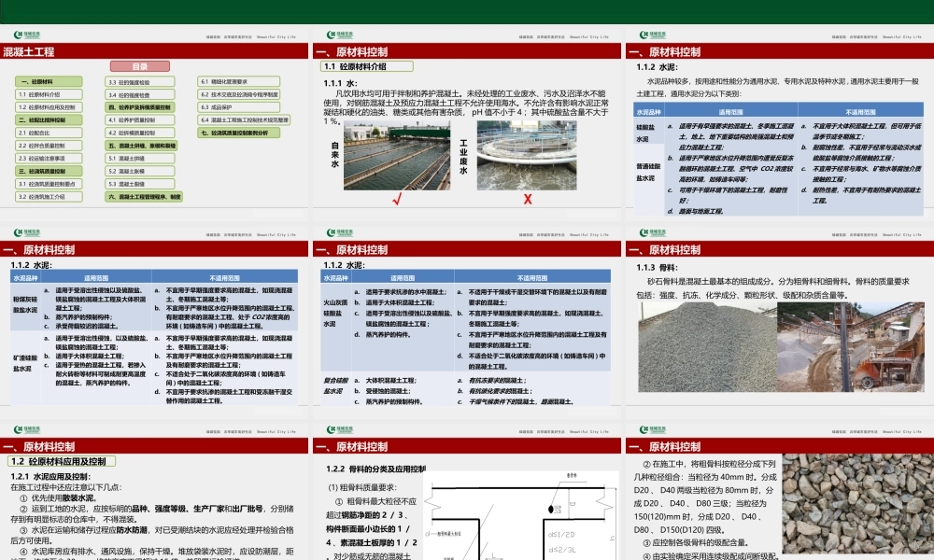Click heading 1.2 砼原材料应用及控制
The image size is (934, 560).
coord(58,459)
